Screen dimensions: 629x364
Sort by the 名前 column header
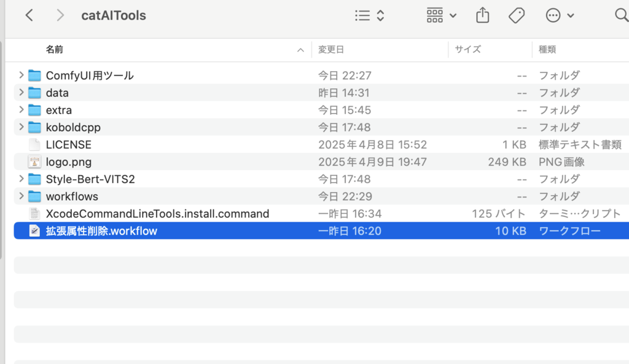55,50
